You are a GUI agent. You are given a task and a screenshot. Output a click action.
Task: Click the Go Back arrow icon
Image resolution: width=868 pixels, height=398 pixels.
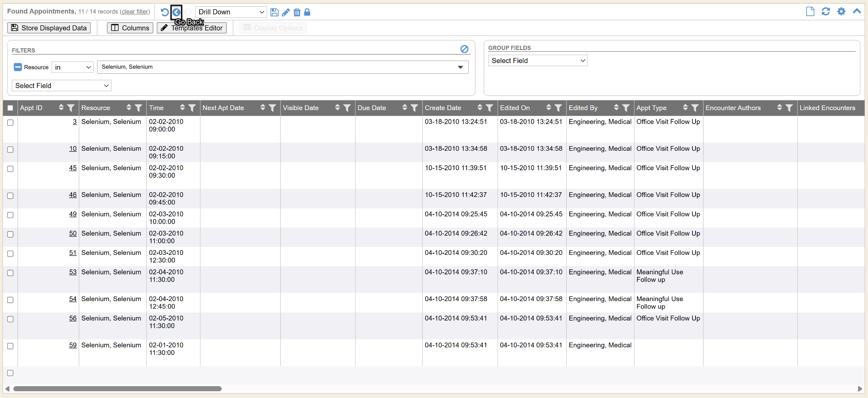[176, 12]
